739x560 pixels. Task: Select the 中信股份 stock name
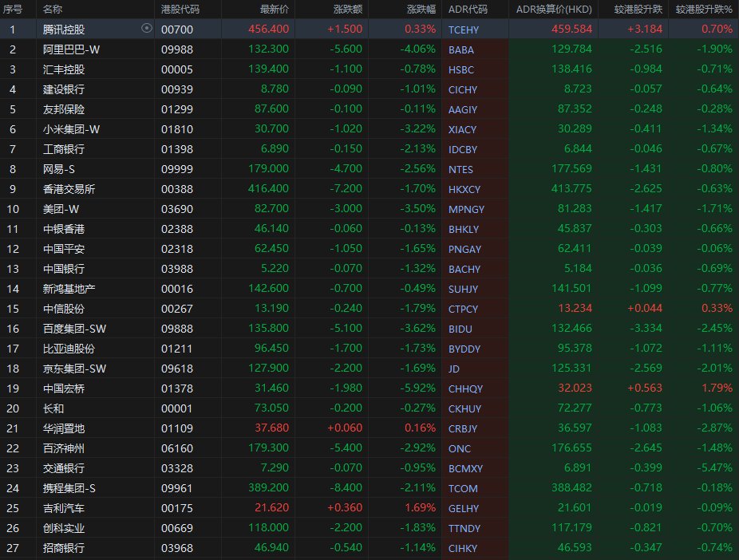(x=64, y=309)
